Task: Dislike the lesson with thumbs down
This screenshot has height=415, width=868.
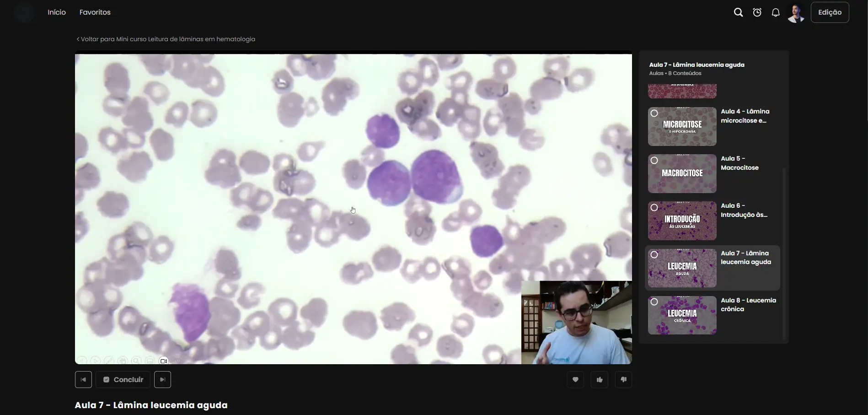Action: 624,379
